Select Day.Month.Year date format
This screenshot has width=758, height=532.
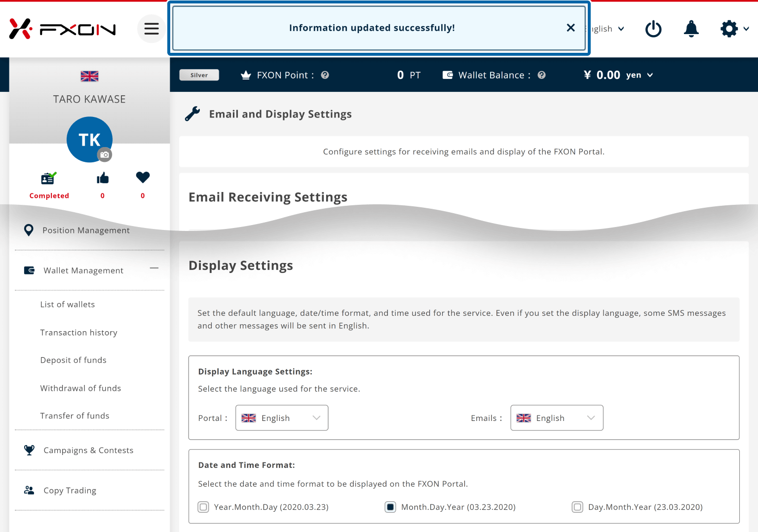pyautogui.click(x=577, y=507)
